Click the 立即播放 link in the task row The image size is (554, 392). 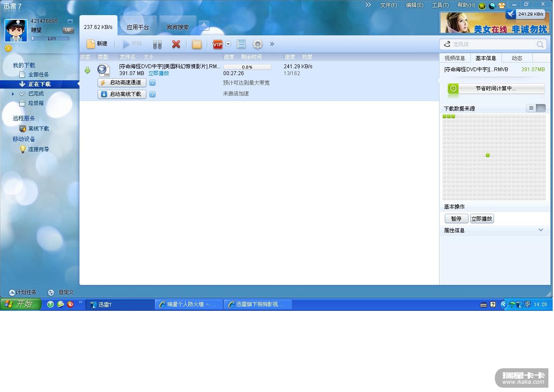(x=159, y=73)
